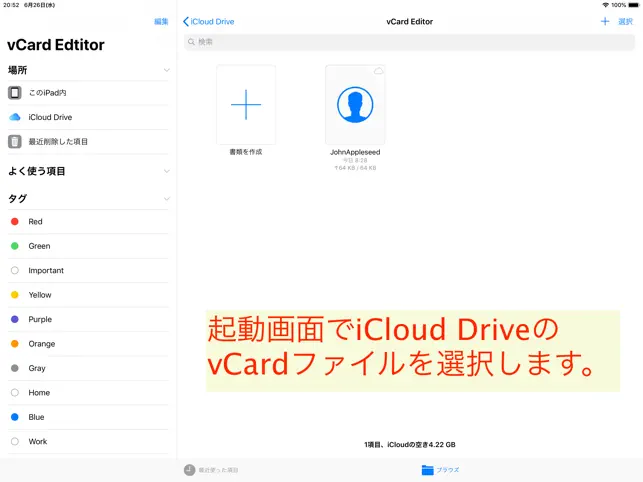
Task: Tap the blue folder icon in bottom bar
Action: [x=427, y=470]
